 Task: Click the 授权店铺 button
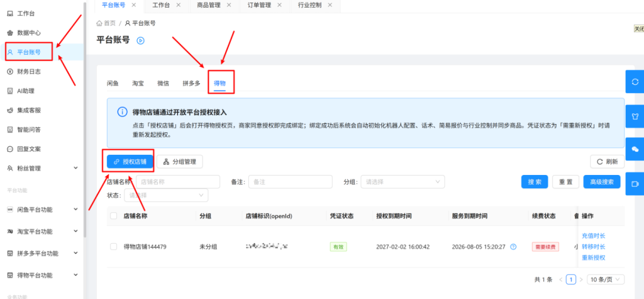point(130,162)
